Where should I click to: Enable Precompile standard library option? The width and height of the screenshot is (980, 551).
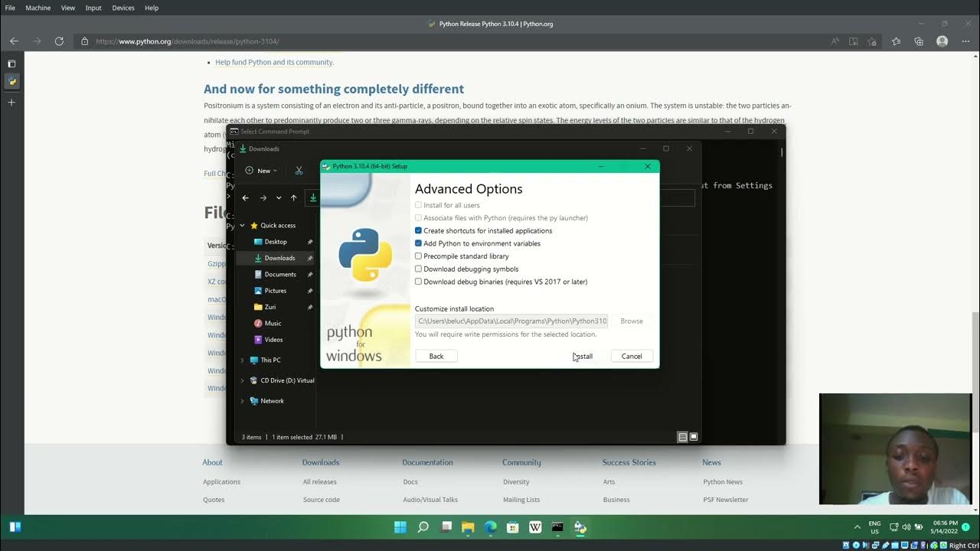click(x=418, y=256)
